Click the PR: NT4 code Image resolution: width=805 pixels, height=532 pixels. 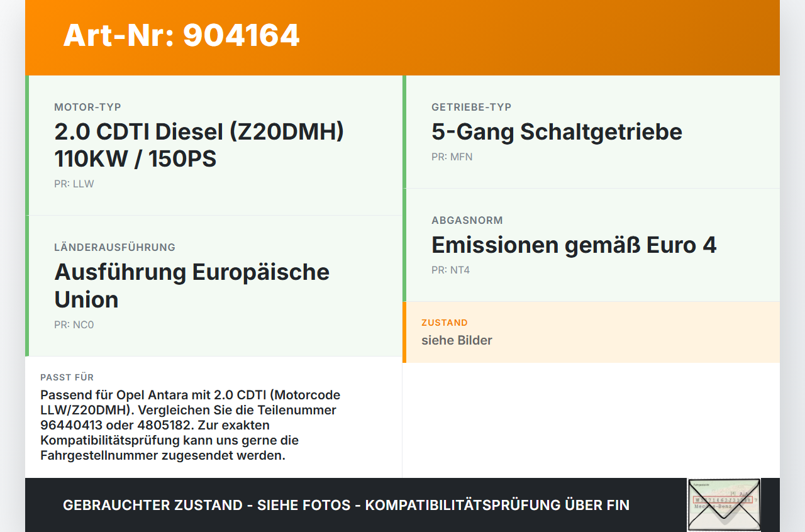[x=450, y=270]
